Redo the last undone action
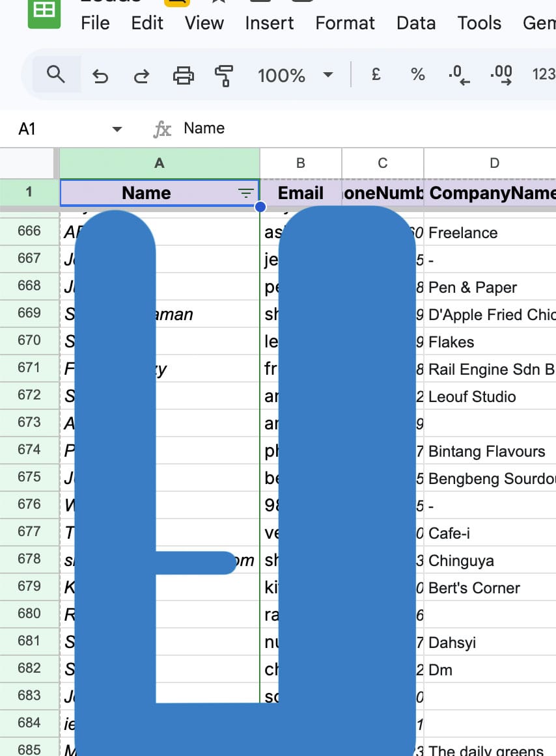Image resolution: width=556 pixels, height=756 pixels. click(x=141, y=76)
